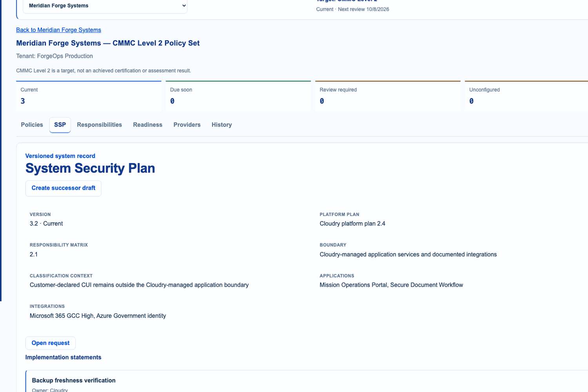Follow the Back to Meridian Forge Systems link
Viewport: 588px width, 392px height.
pos(58,30)
